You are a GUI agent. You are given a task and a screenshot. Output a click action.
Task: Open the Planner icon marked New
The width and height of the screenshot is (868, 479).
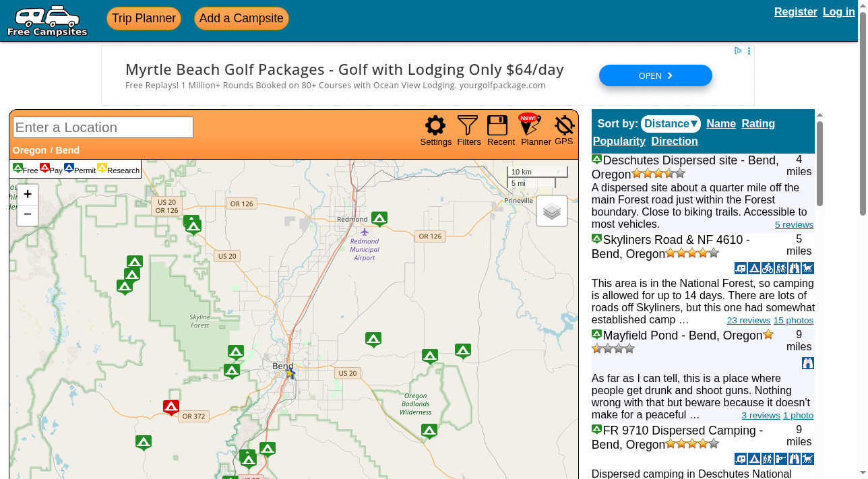click(530, 125)
